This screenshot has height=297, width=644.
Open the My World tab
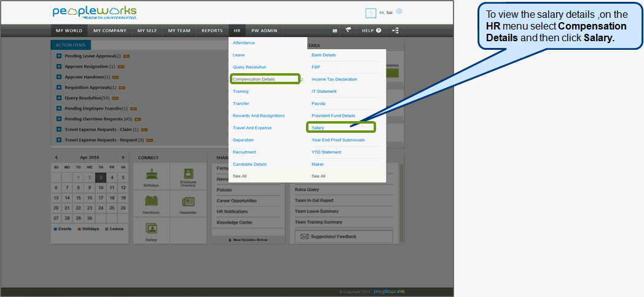(x=69, y=30)
